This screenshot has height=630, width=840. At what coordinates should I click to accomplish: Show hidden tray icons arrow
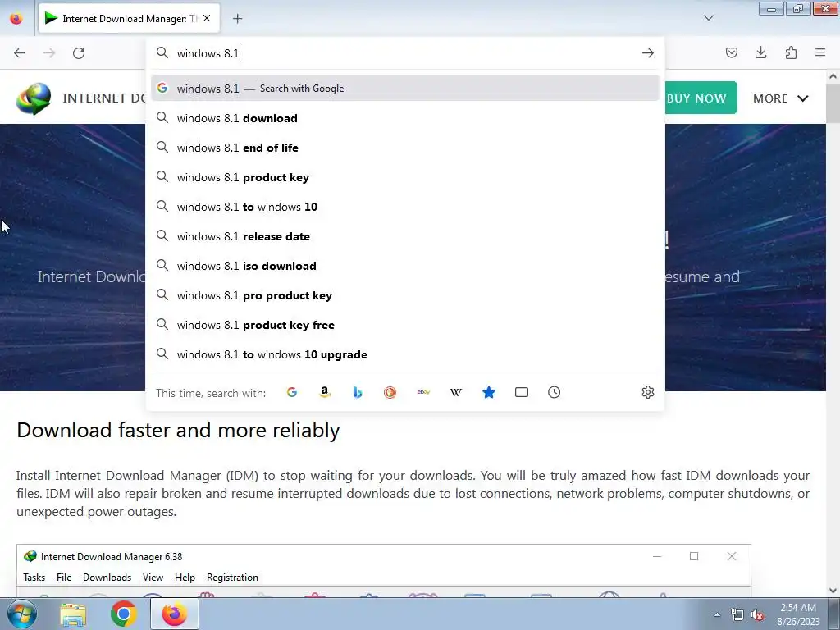click(x=717, y=614)
